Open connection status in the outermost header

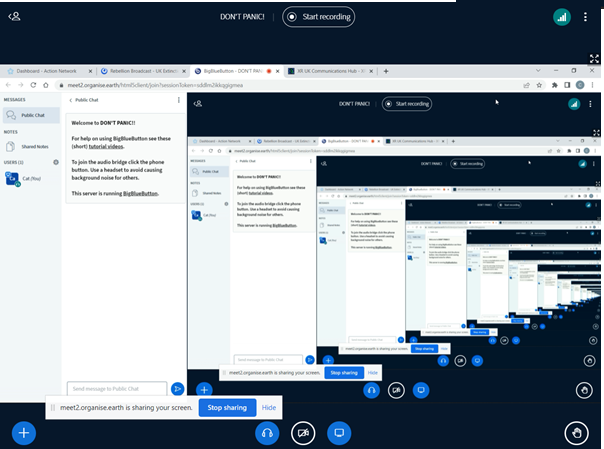point(562,17)
